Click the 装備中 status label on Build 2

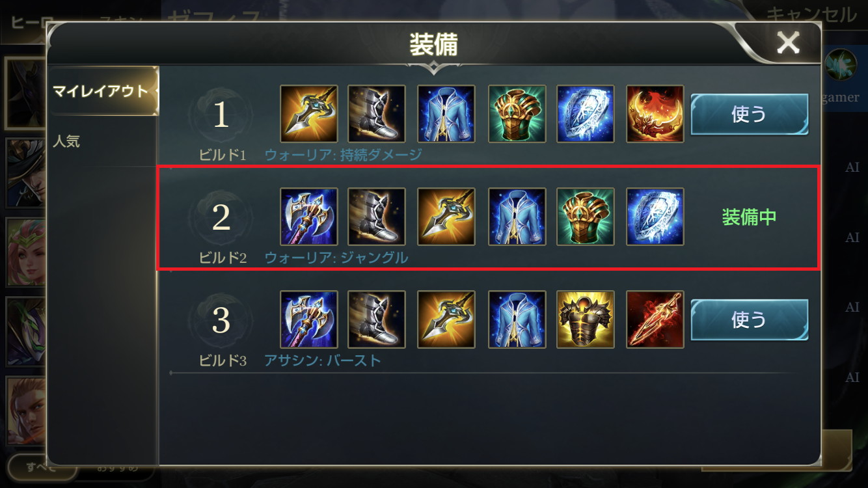click(749, 217)
